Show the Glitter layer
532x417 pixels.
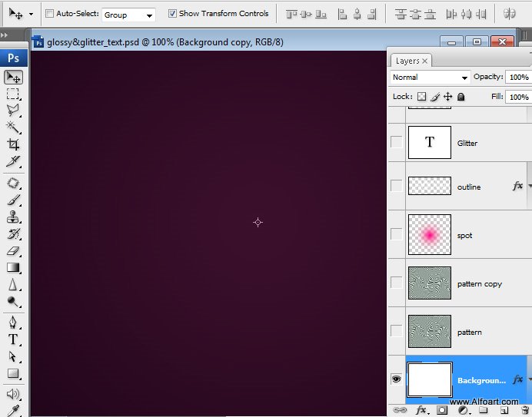[x=396, y=142]
